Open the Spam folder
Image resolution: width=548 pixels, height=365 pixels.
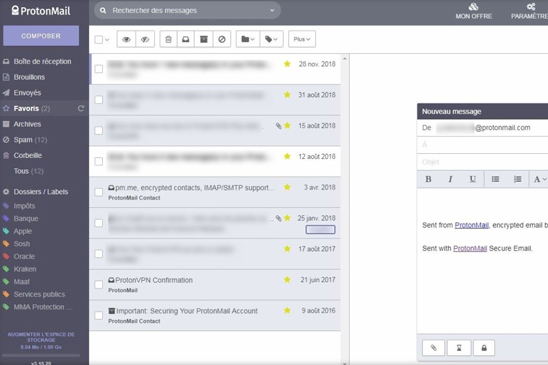click(23, 140)
